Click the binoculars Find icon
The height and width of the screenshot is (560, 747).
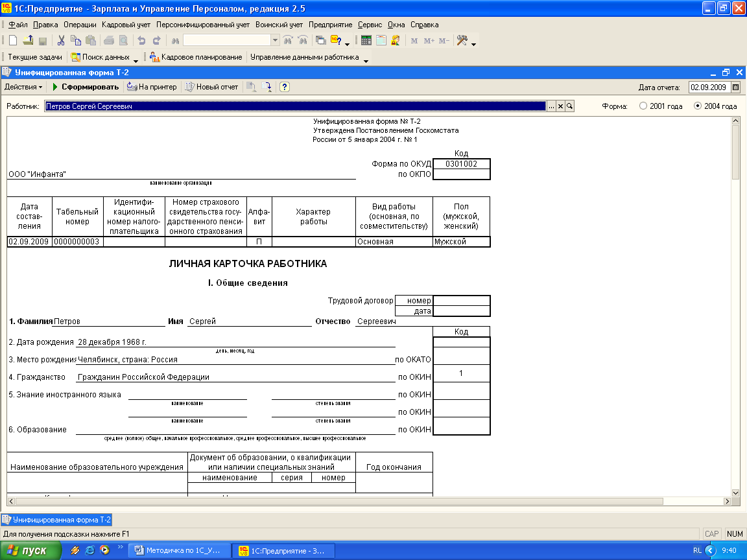(175, 41)
